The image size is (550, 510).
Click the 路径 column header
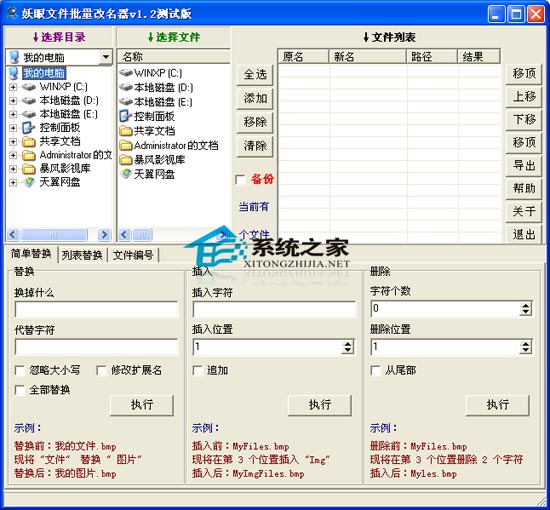pyautogui.click(x=432, y=56)
